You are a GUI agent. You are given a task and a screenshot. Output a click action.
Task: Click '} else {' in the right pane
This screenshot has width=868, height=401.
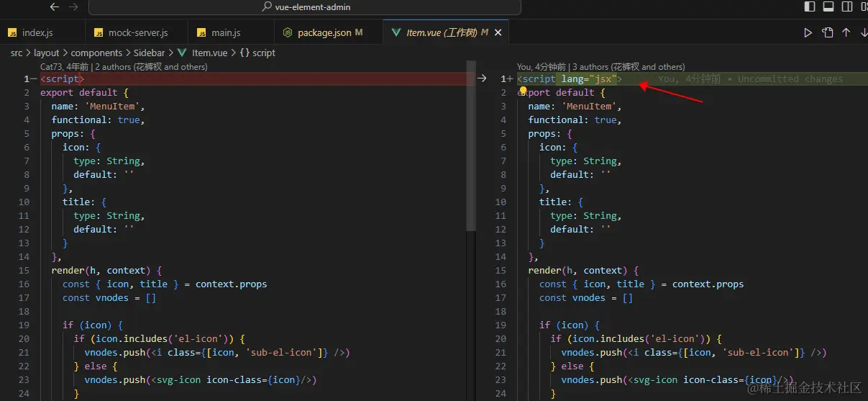click(572, 366)
